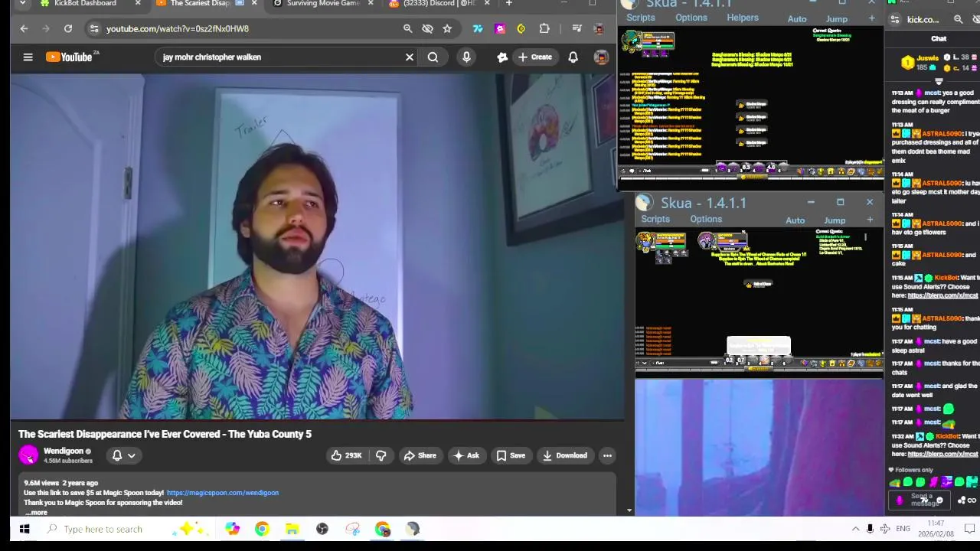Expand the description with ...more
Viewport: 980px width, 551px height.
tap(36, 512)
